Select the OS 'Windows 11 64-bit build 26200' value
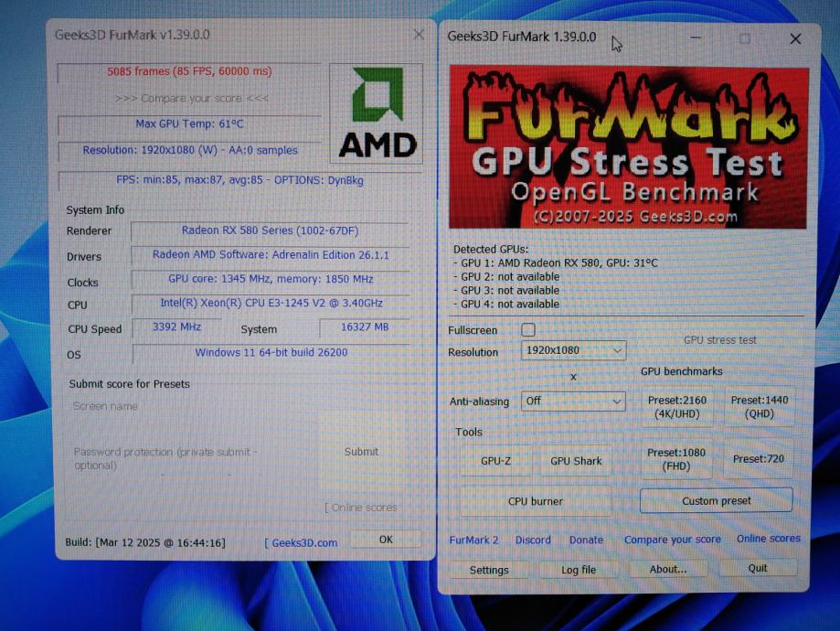Viewport: 840px width, 631px height. [x=271, y=352]
